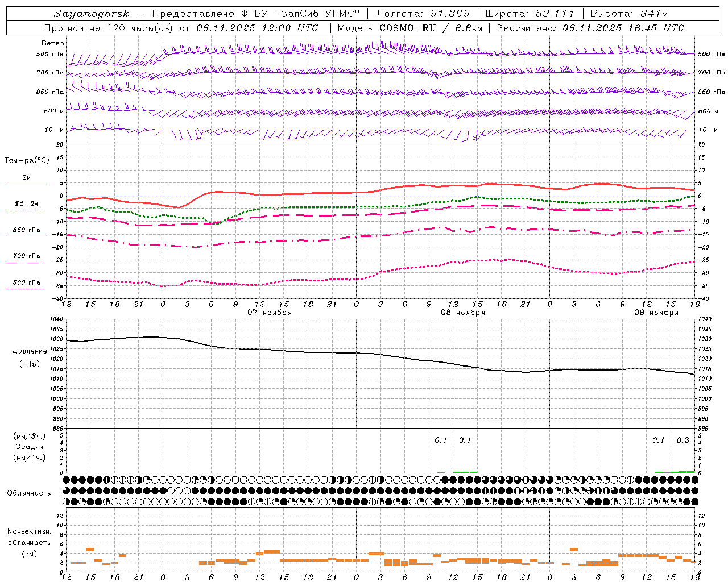The image size is (728, 582).
Task: Click the '(мм/3ч.)' precipitation unit label
Action: point(30,436)
